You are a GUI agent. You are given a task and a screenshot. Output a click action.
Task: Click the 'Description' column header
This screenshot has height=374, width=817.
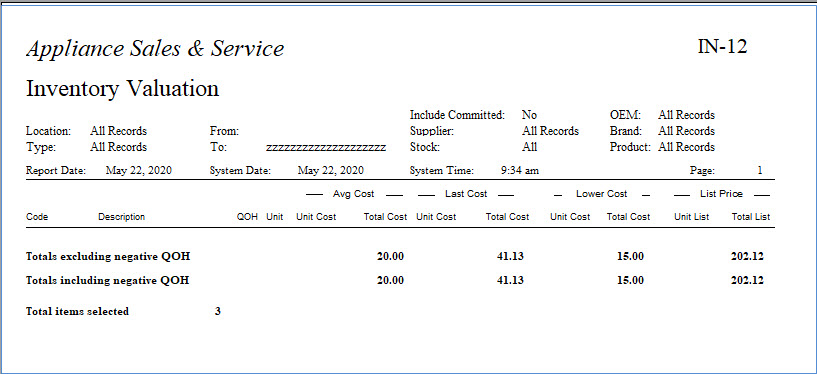point(121,217)
